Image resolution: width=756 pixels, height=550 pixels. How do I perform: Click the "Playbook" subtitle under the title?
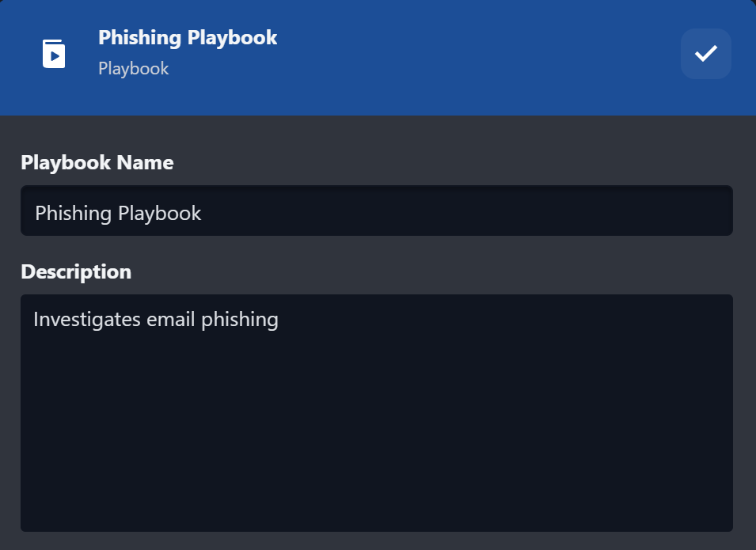(133, 69)
